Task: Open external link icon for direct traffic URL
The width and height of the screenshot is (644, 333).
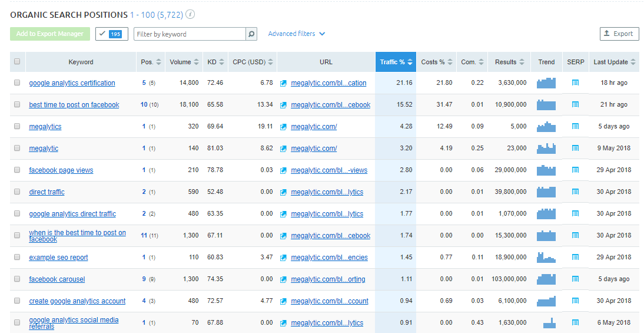Action: 284,192
